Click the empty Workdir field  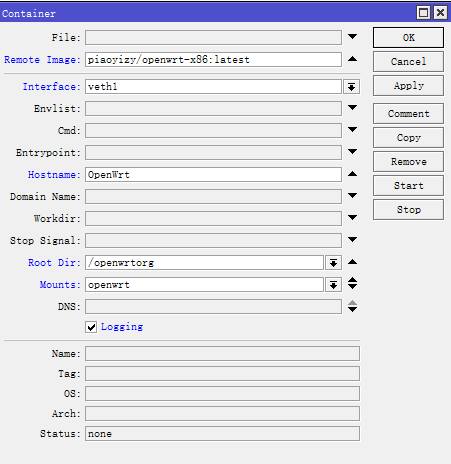click(213, 219)
